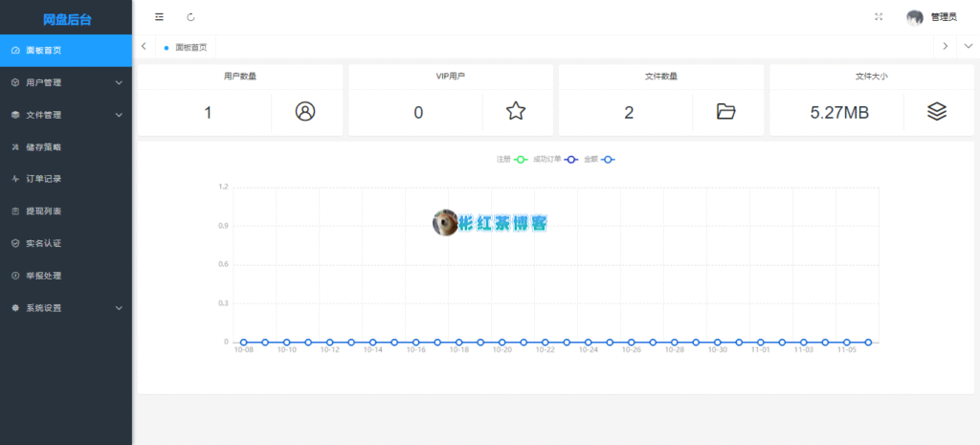
Task: Click the sidebar collapse icon in top bar
Action: [159, 17]
